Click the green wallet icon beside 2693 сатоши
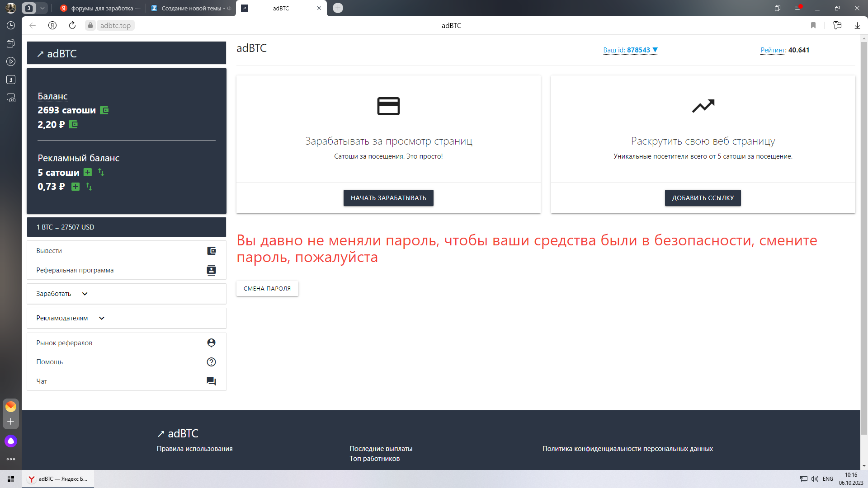 pos(104,110)
